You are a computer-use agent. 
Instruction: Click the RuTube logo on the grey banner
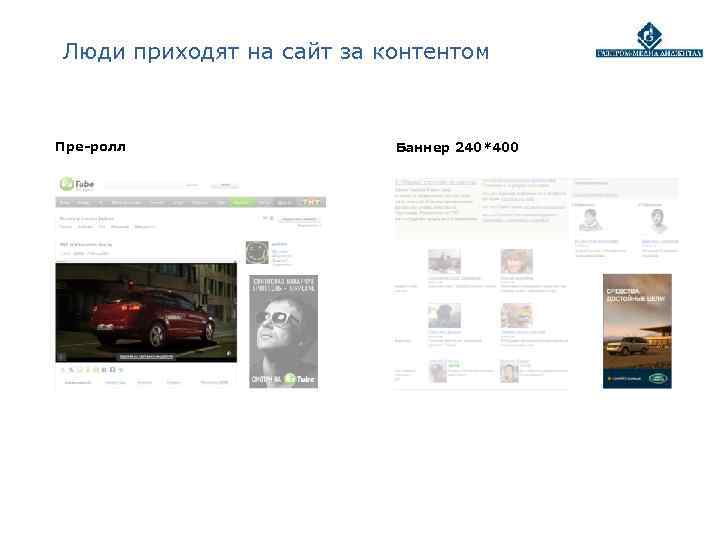point(299,379)
